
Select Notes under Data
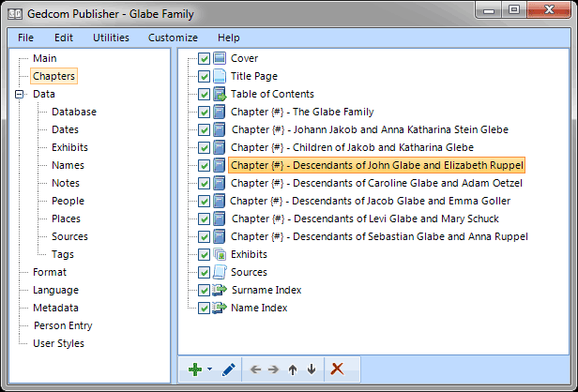click(66, 183)
